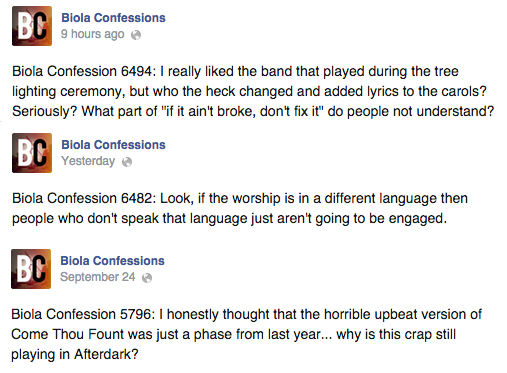Screen dimensions: 507x373
Task: Click the globe privacy icon next to 'Yesterday'
Action: 127,162
